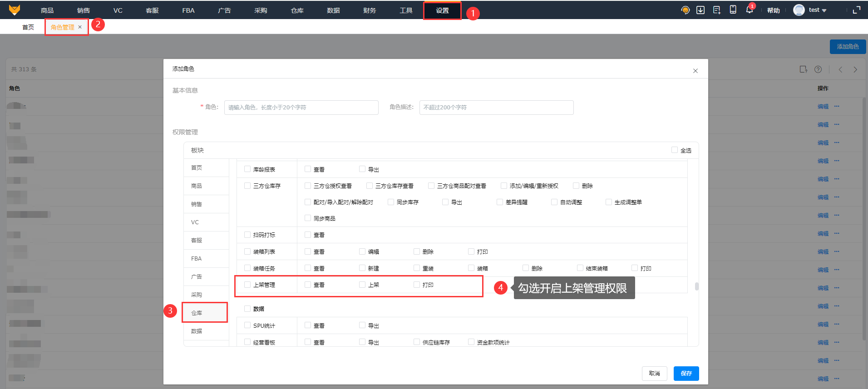Open the notification bell

click(x=749, y=10)
